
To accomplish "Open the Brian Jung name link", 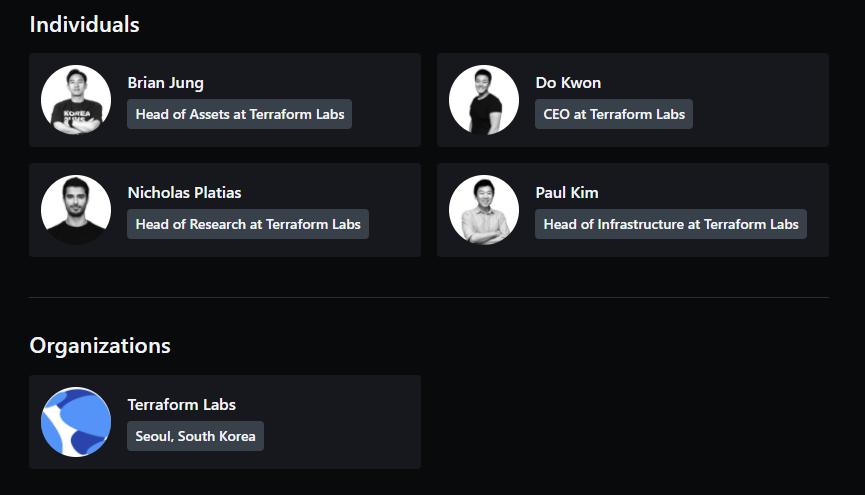I will (165, 83).
